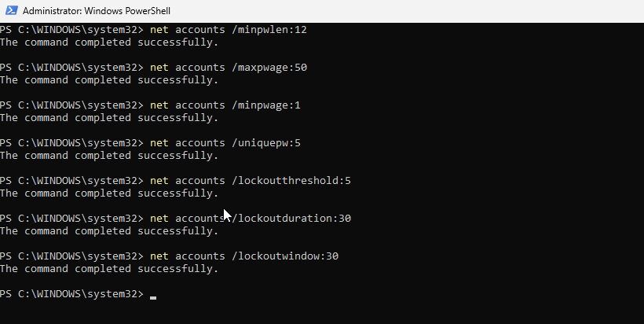The image size is (644, 324).
Task: Click the success message below the lockoutwindow command
Action: point(109,268)
